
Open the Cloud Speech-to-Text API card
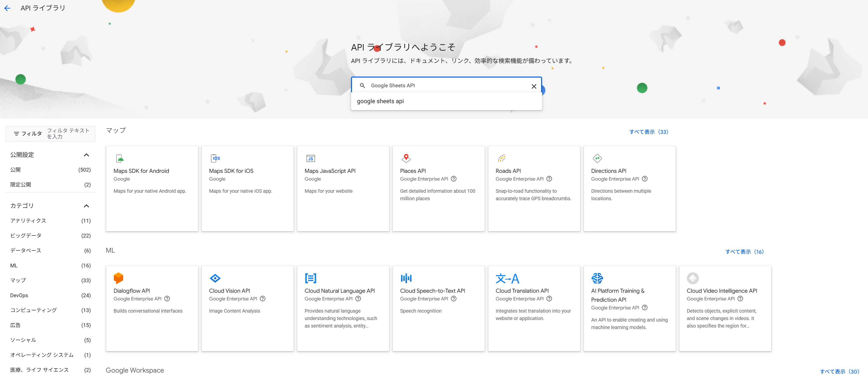click(432, 291)
